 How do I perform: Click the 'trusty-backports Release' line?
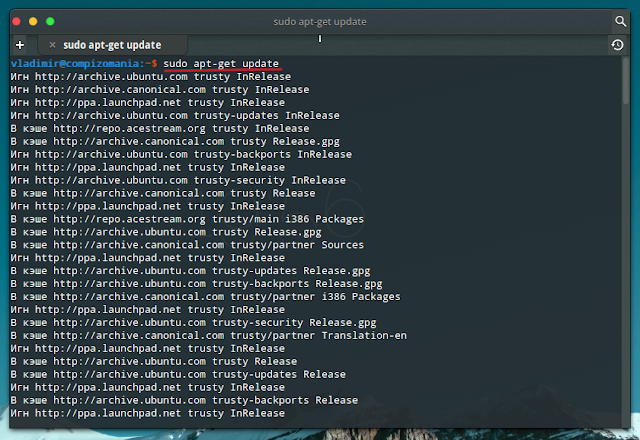184,400
